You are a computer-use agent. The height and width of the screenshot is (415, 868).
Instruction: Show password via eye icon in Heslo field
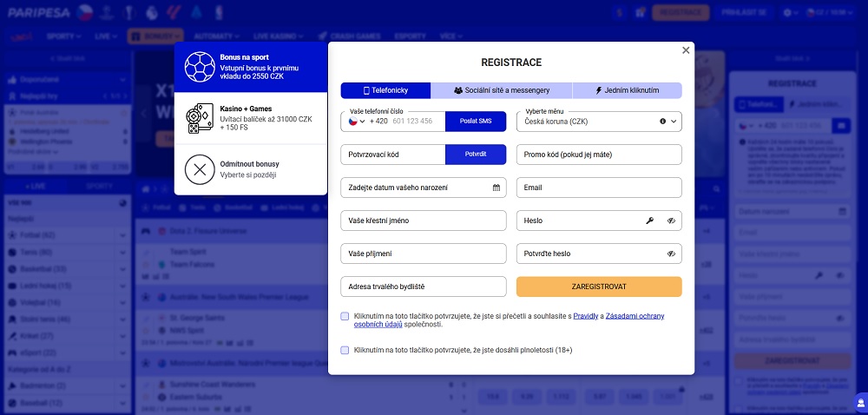tap(671, 221)
